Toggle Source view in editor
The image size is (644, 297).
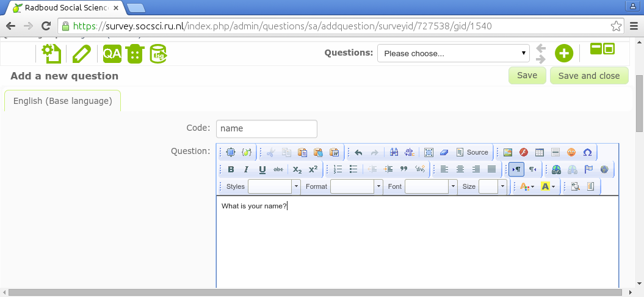(472, 152)
